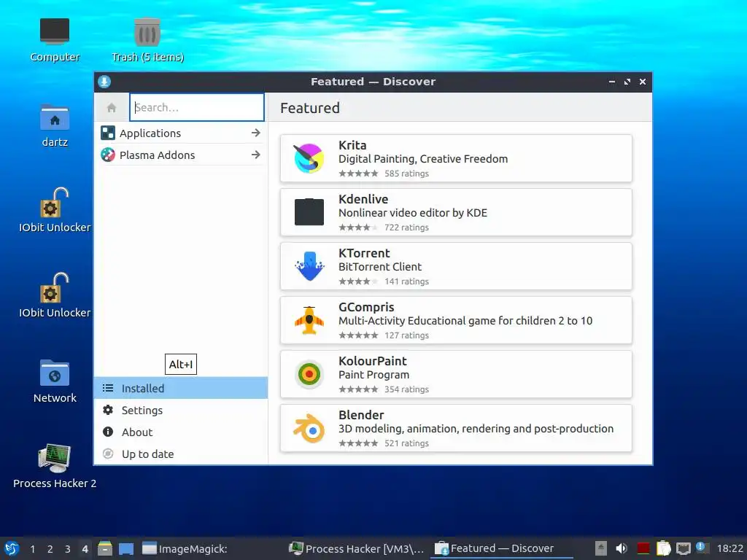Expand Applications using its arrow
The height and width of the screenshot is (560, 747).
[x=256, y=133]
